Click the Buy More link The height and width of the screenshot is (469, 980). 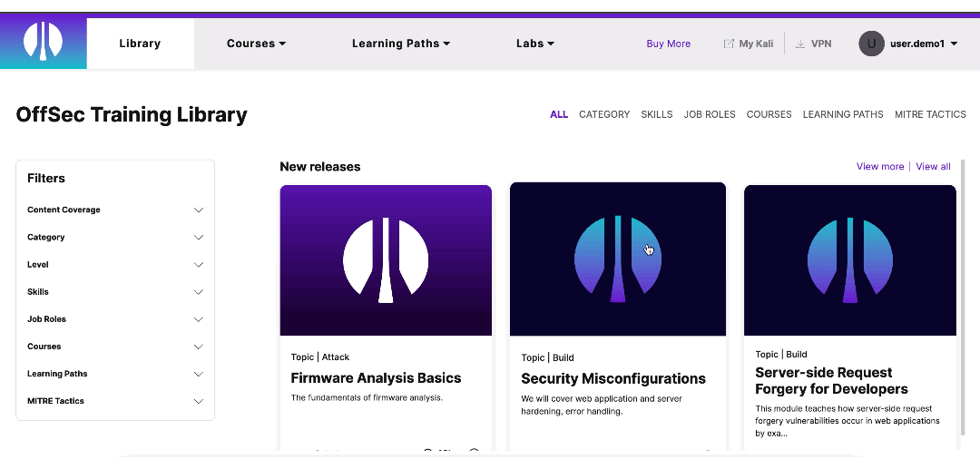[668, 44]
